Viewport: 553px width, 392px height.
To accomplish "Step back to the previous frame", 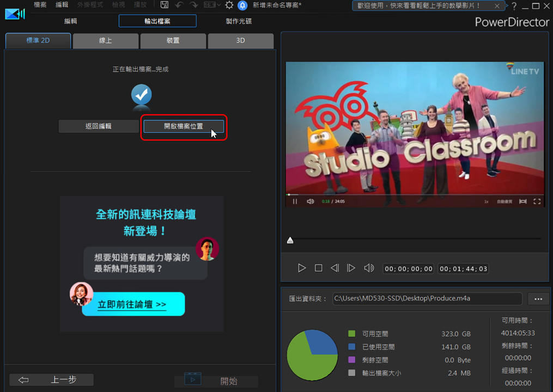I will coord(335,268).
